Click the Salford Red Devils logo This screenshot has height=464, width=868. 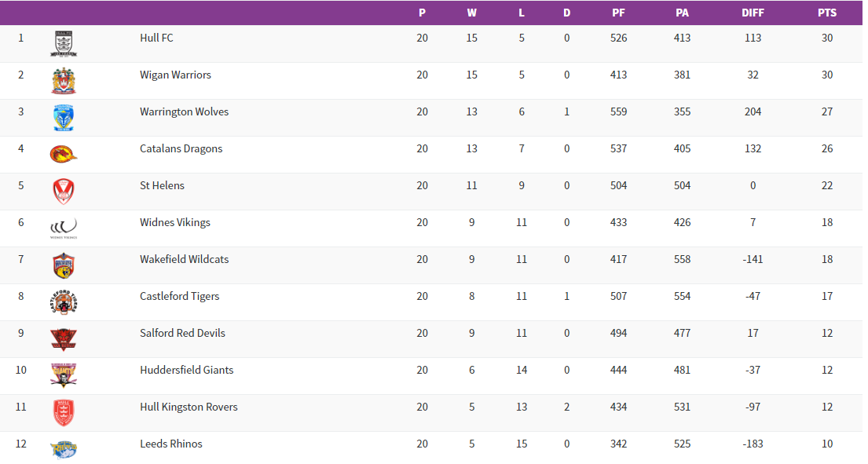pyautogui.click(x=64, y=339)
